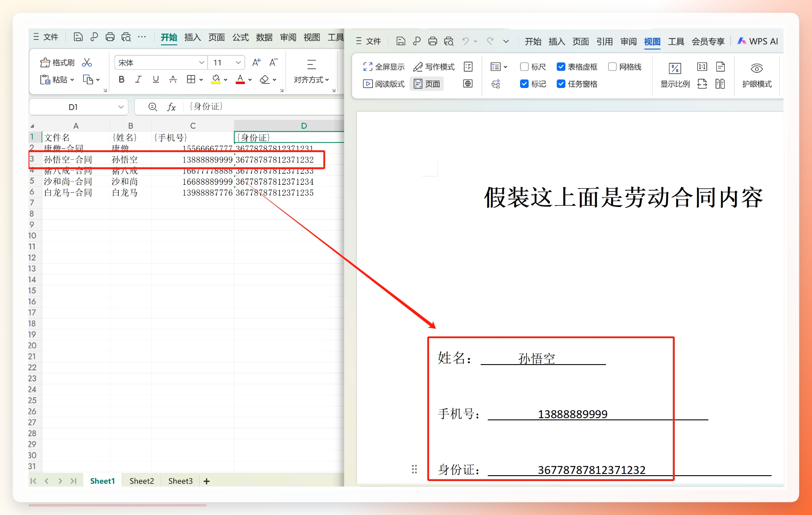Open print preview in the spreadsheet window
Viewport: 812px width, 515px height.
[x=126, y=37]
